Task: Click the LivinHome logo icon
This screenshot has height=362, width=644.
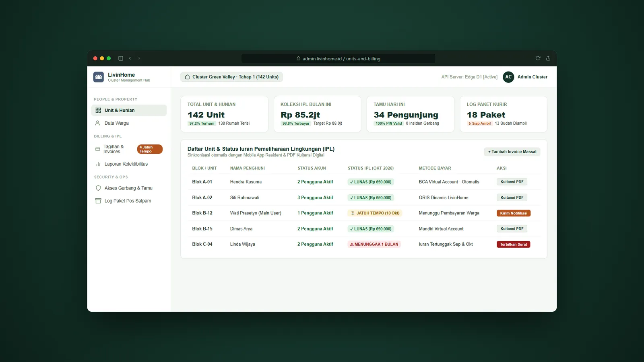Action: click(99, 77)
